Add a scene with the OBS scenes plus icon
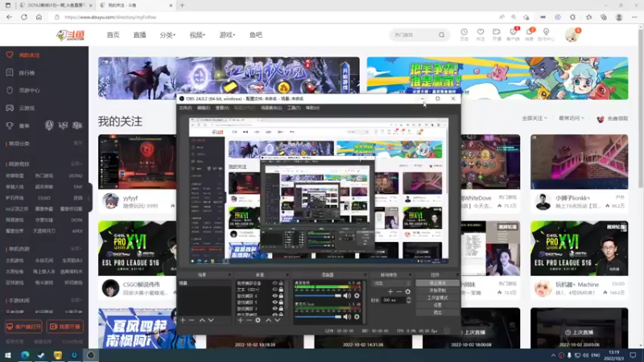Image resolution: width=644 pixels, height=362 pixels. pos(183,320)
